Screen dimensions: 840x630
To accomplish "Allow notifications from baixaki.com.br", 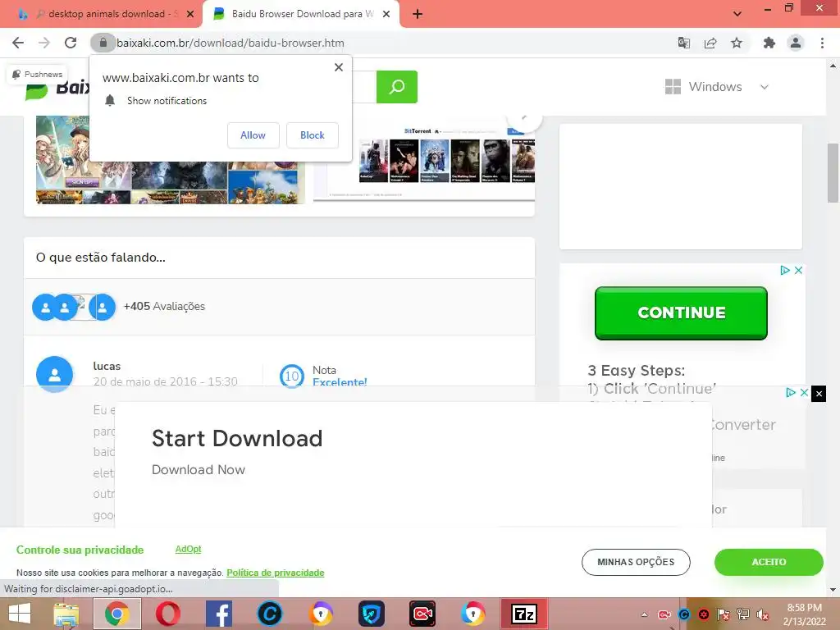I will pos(253,135).
